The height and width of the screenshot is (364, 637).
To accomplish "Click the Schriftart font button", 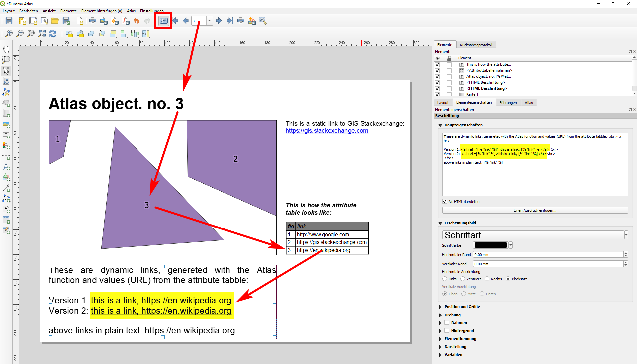I will 533,235.
